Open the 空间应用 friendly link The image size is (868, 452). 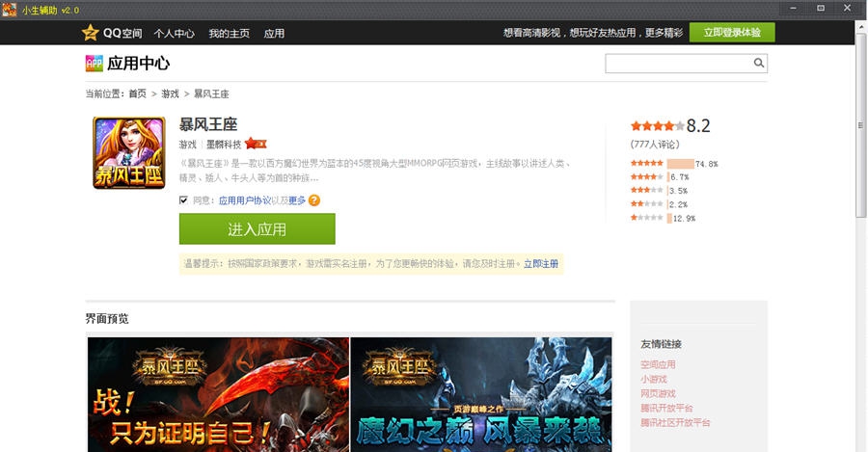coord(658,364)
